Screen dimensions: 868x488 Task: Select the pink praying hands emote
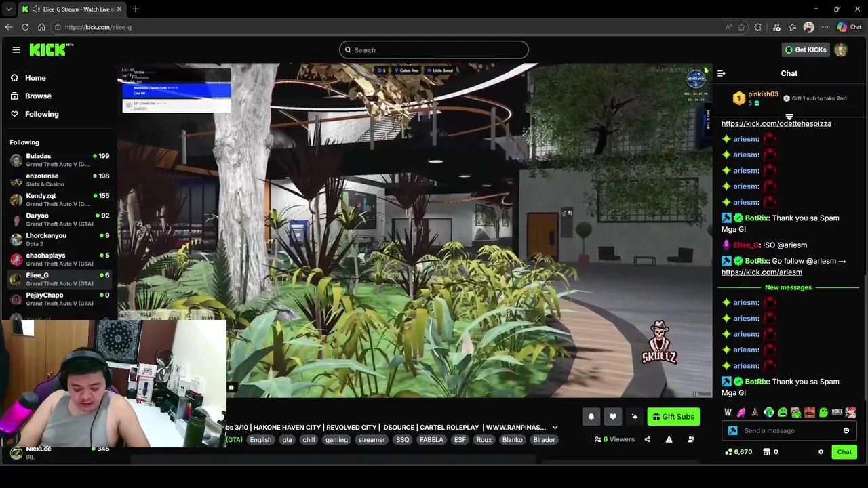741,412
